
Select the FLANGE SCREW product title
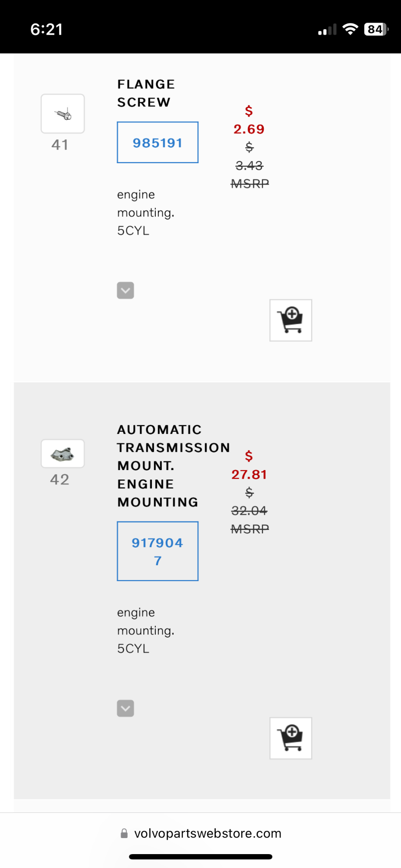click(x=146, y=93)
